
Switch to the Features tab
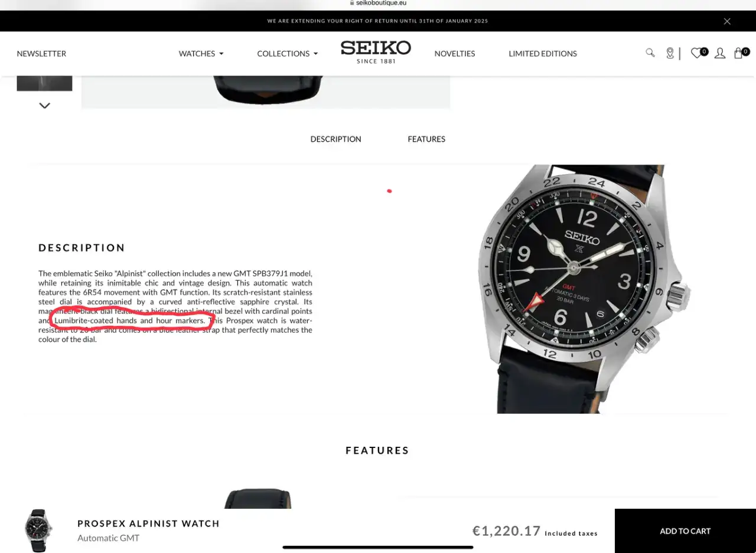pos(426,139)
